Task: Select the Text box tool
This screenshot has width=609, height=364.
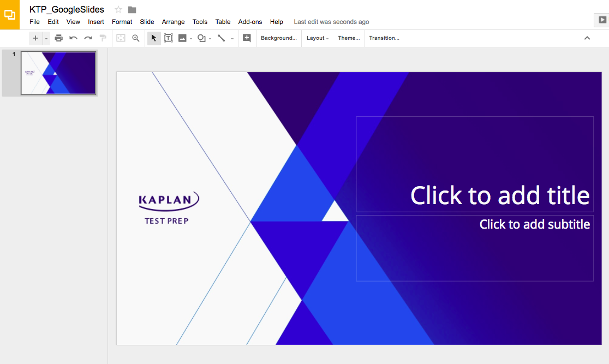Action: pyautogui.click(x=168, y=38)
